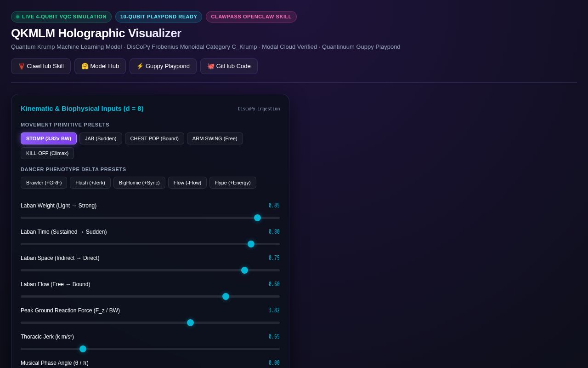This screenshot has height=368, width=588.
Task: Open the Model Hub link
Action: coord(100,66)
